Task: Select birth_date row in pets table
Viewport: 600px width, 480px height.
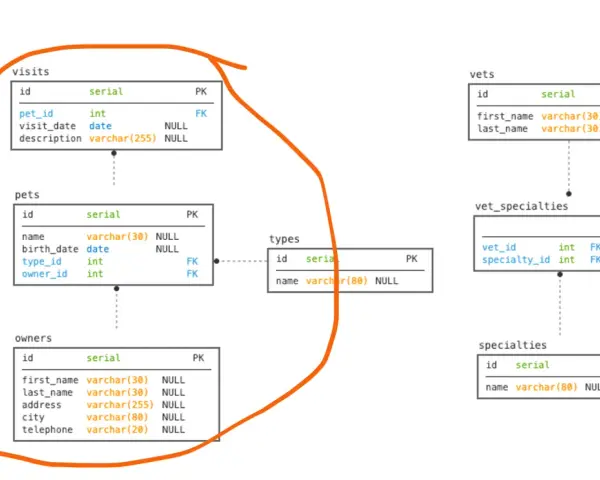Action: (x=100, y=249)
